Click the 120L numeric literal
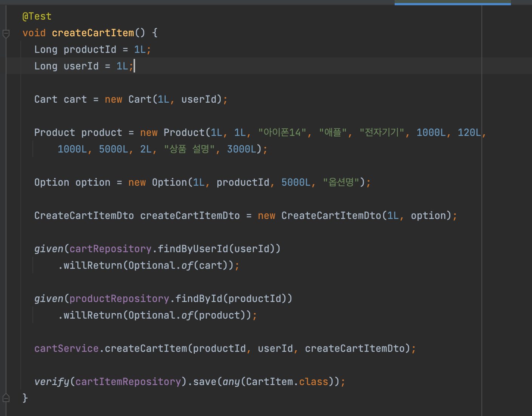The width and height of the screenshot is (532, 416). coord(469,133)
